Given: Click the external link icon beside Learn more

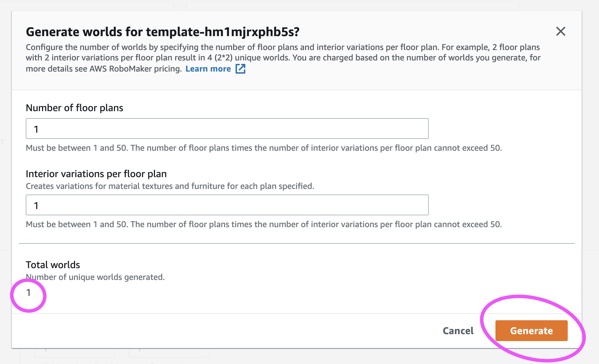Looking at the screenshot, I should (240, 69).
